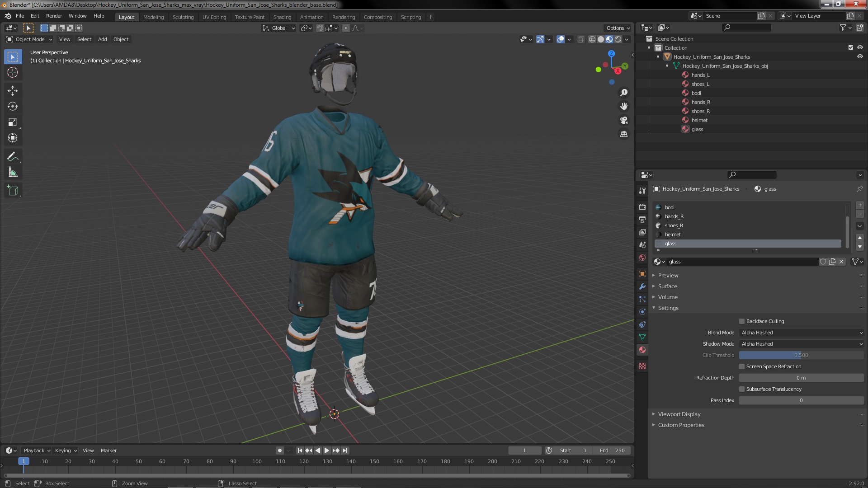Open the Blend Mode dropdown
868x488 pixels.
click(802, 333)
